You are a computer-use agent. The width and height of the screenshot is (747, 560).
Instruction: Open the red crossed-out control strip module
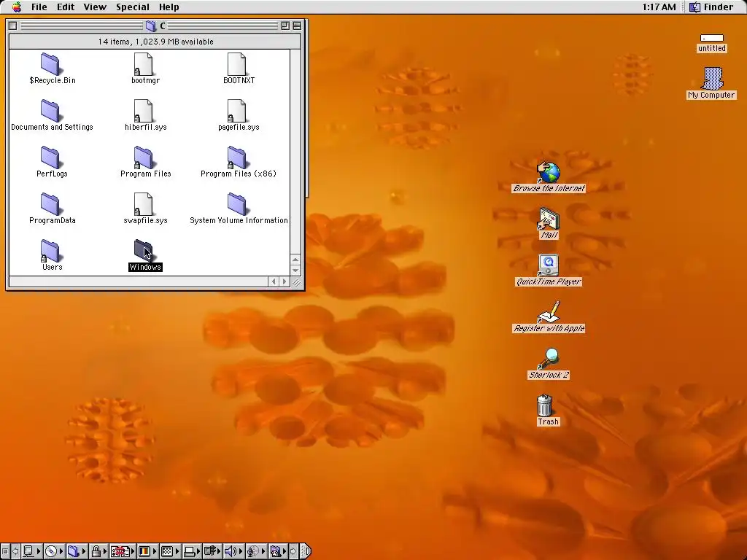click(x=123, y=551)
